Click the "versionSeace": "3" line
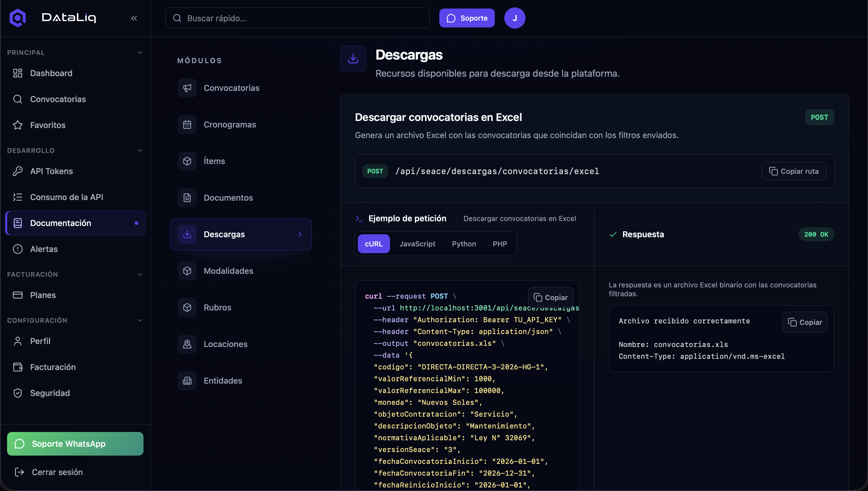The height and width of the screenshot is (491, 868). pos(417,449)
